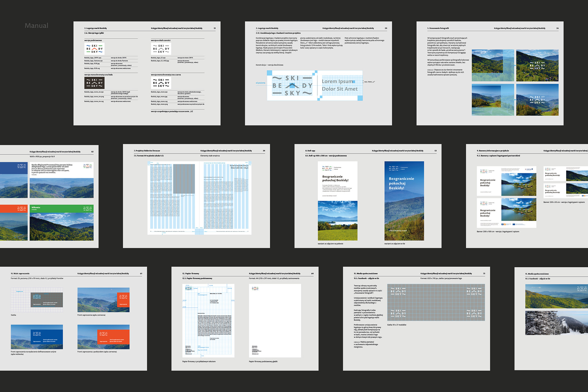This screenshot has width=588, height=392.
Task: Click the blue "oś pozioma" label
Action: pyautogui.click(x=261, y=83)
